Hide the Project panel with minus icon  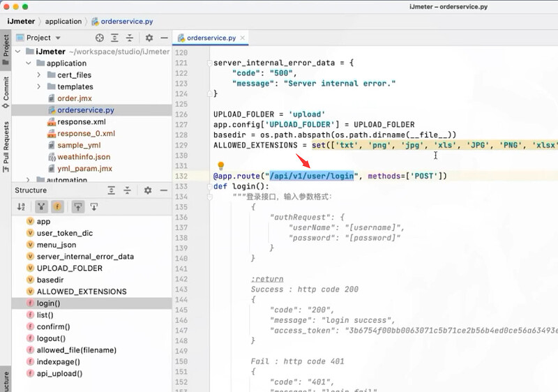164,38
